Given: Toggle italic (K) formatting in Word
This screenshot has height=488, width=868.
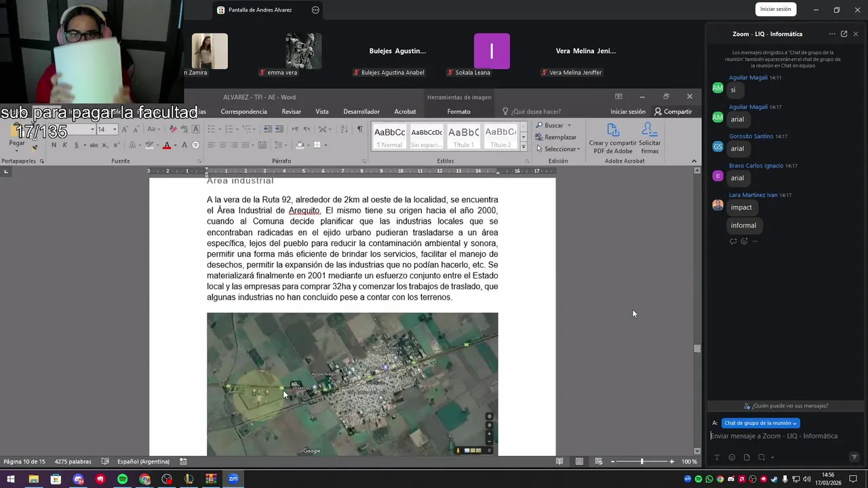Looking at the screenshot, I should [64, 145].
